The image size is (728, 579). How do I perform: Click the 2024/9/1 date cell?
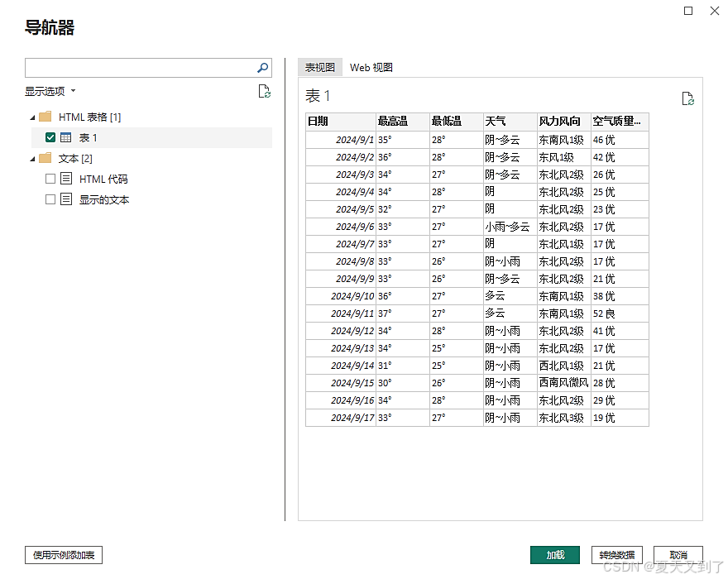tap(340, 140)
